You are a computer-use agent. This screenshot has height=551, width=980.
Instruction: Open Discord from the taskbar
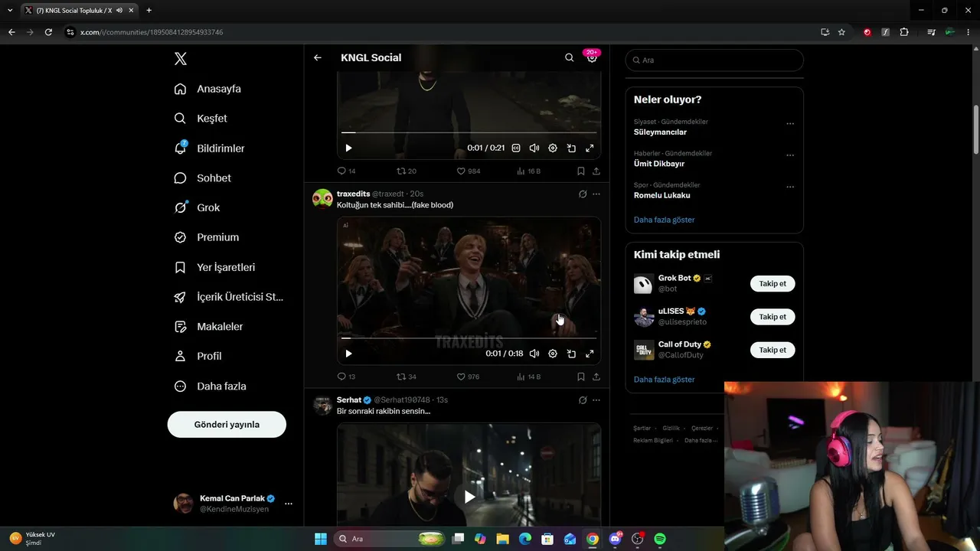tap(616, 539)
